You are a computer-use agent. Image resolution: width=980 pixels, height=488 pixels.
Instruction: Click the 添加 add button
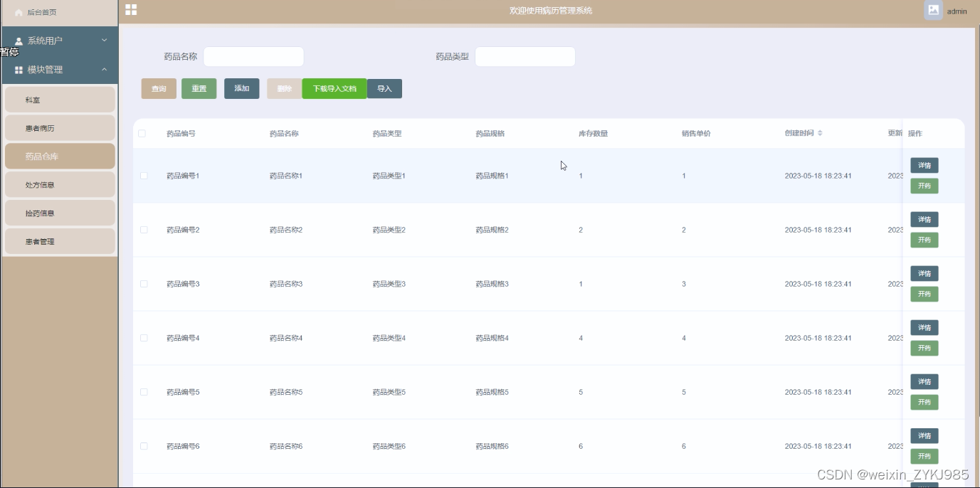pos(242,88)
